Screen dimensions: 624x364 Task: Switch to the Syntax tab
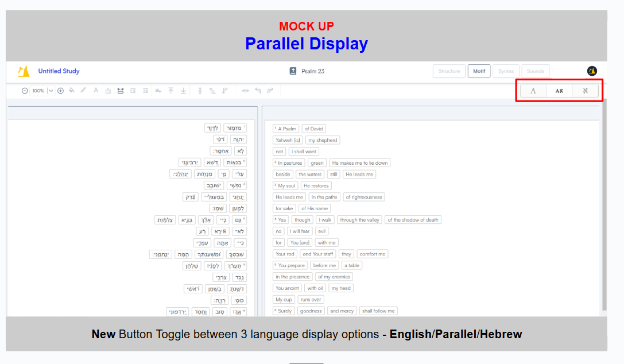pos(506,71)
